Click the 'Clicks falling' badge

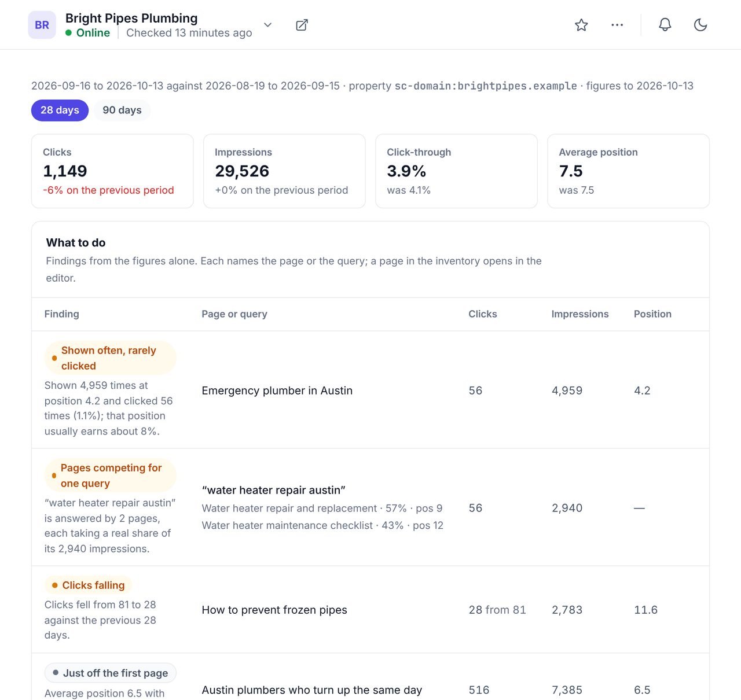click(89, 585)
